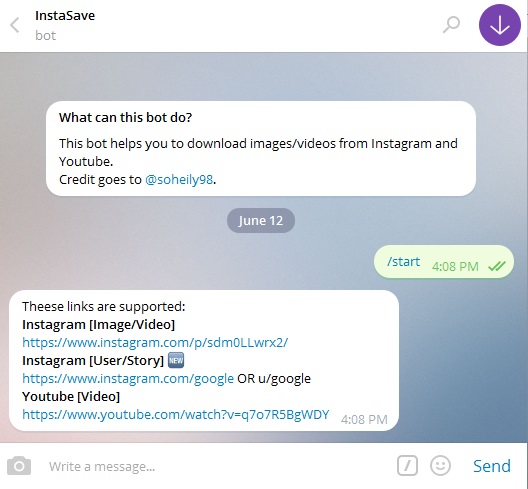The image size is (528, 489).
Task: Click the 4:08 PM timestamp on bot reply
Action: pyautogui.click(x=364, y=420)
